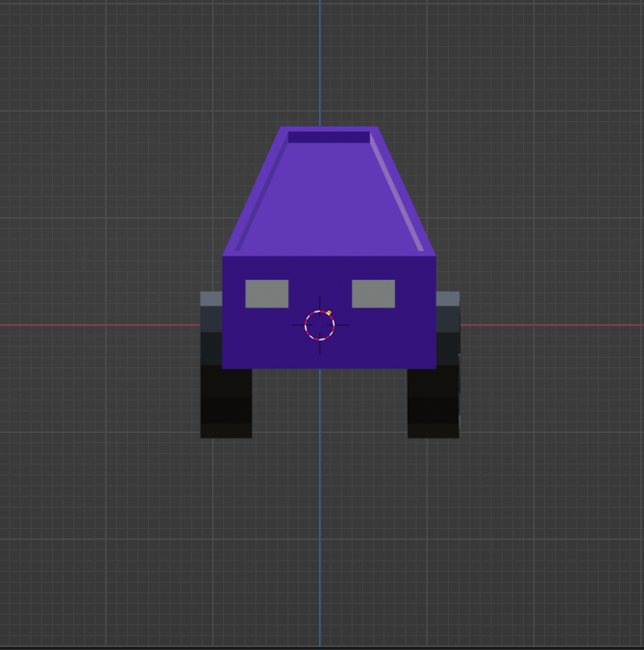Image resolution: width=644 pixels, height=650 pixels.
Task: Select the left gray headlight rectangle
Action: tap(267, 294)
